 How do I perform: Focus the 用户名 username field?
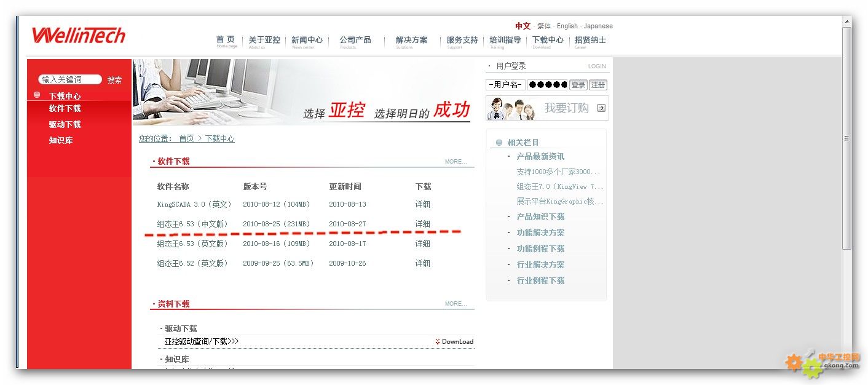pos(505,85)
